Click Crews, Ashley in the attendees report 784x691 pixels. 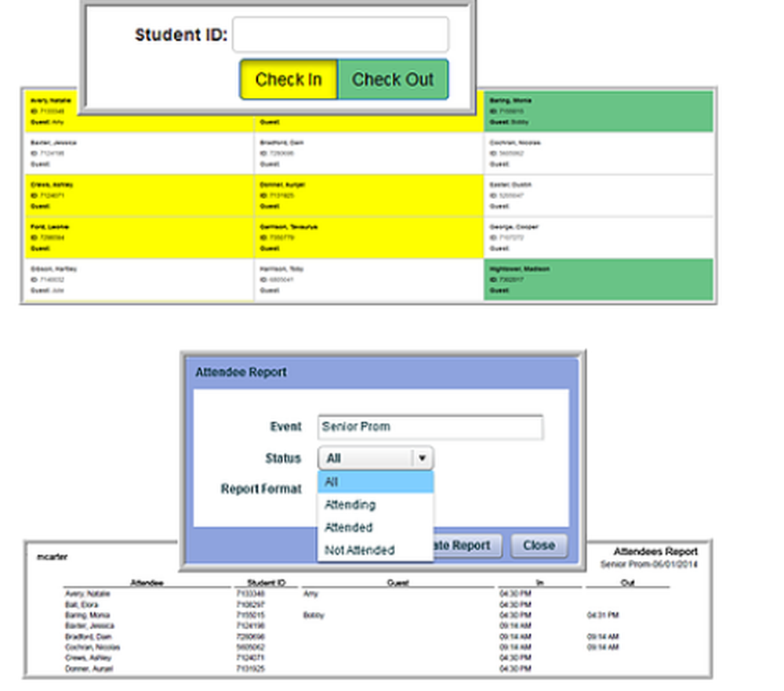(88, 658)
